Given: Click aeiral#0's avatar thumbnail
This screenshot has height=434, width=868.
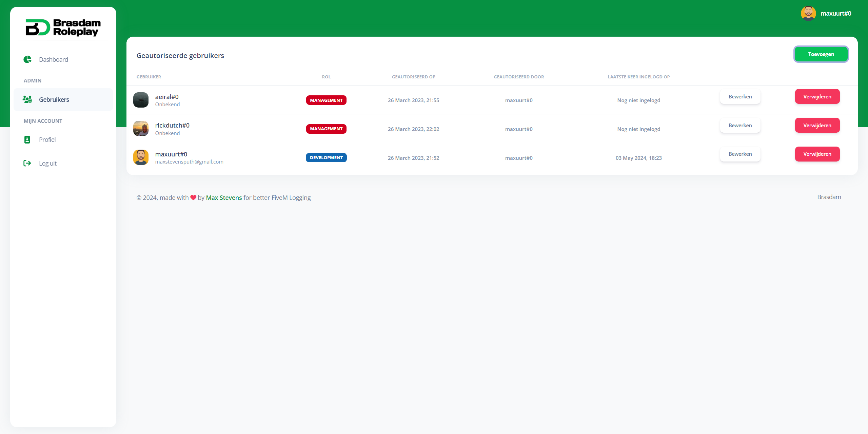Looking at the screenshot, I should 141,100.
